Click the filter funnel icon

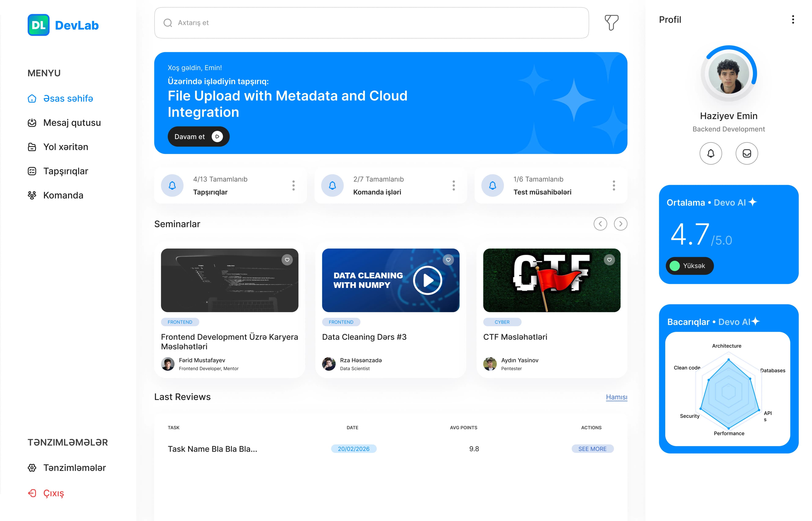(611, 23)
